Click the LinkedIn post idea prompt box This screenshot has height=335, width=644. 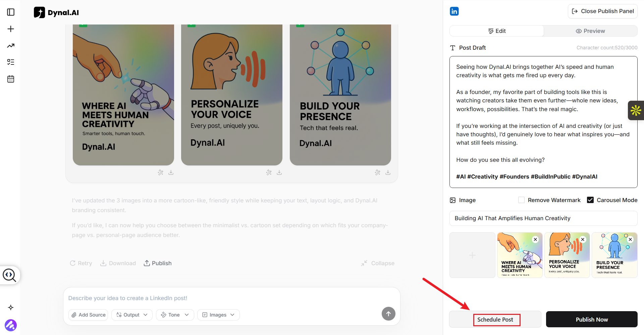click(x=231, y=298)
